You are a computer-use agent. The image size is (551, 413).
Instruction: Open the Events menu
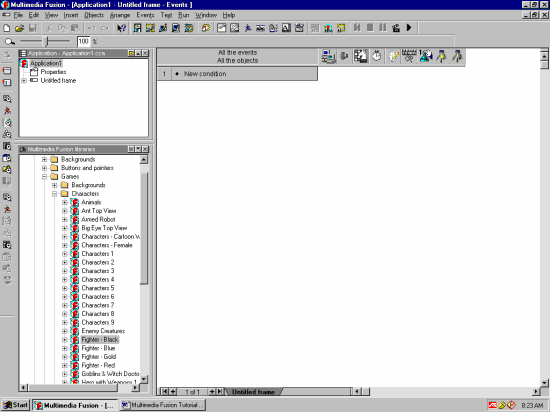coord(145,15)
